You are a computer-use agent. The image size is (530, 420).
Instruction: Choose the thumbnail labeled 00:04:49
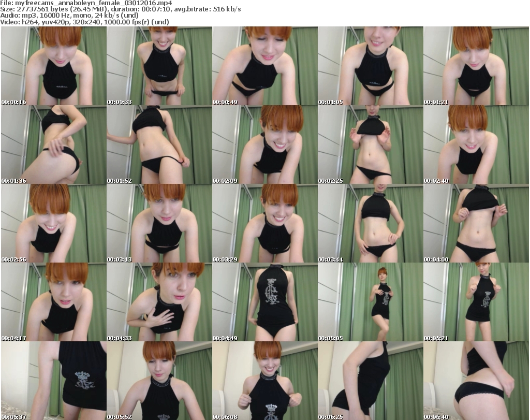(x=264, y=302)
